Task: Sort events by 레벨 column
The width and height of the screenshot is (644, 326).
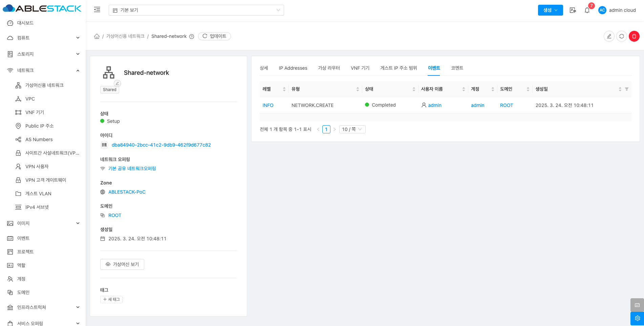Action: coord(284,89)
